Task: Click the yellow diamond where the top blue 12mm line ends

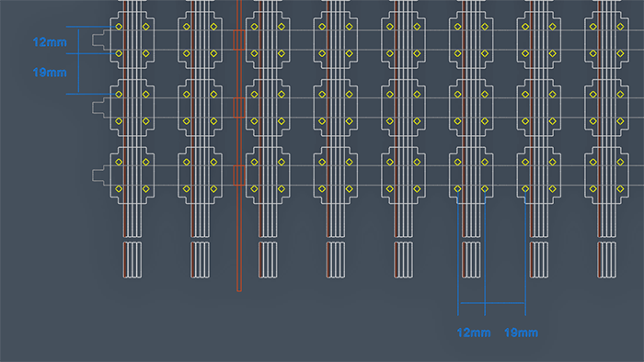Action: (x=119, y=27)
